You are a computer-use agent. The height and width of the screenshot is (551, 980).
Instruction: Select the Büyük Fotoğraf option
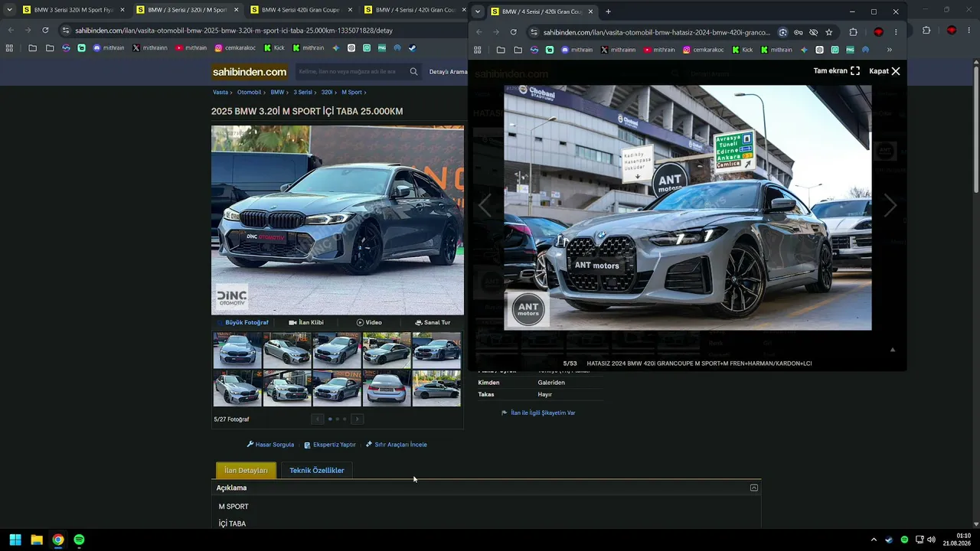click(x=243, y=322)
